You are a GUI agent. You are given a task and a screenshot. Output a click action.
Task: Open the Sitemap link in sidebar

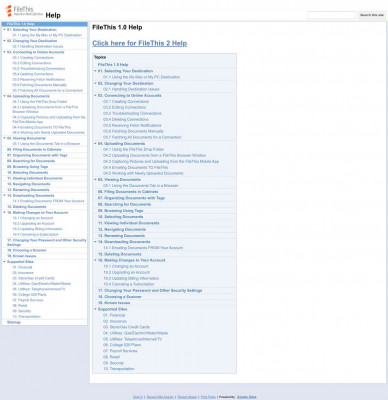14,322
